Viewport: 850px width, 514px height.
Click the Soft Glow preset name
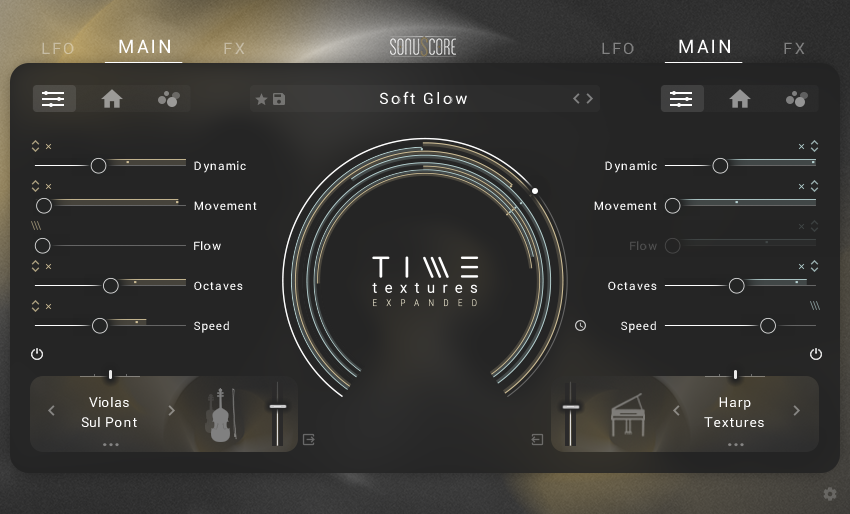click(423, 98)
